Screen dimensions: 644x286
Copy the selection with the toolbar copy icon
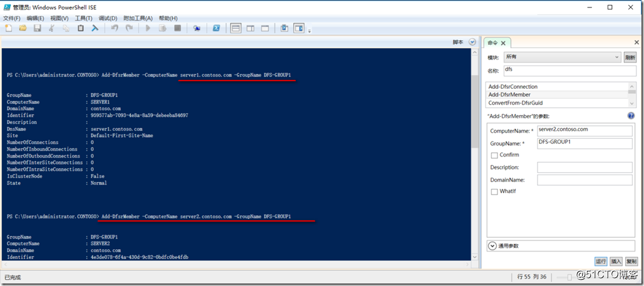tap(66, 28)
